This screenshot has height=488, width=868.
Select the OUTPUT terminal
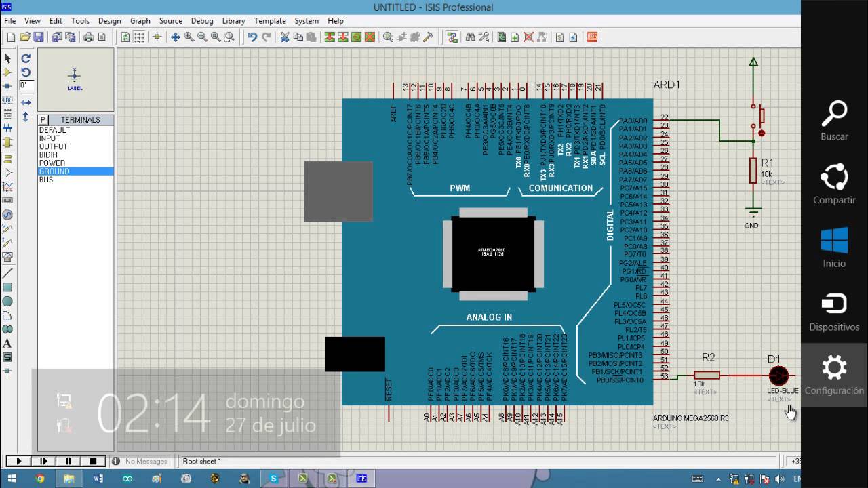click(x=76, y=146)
